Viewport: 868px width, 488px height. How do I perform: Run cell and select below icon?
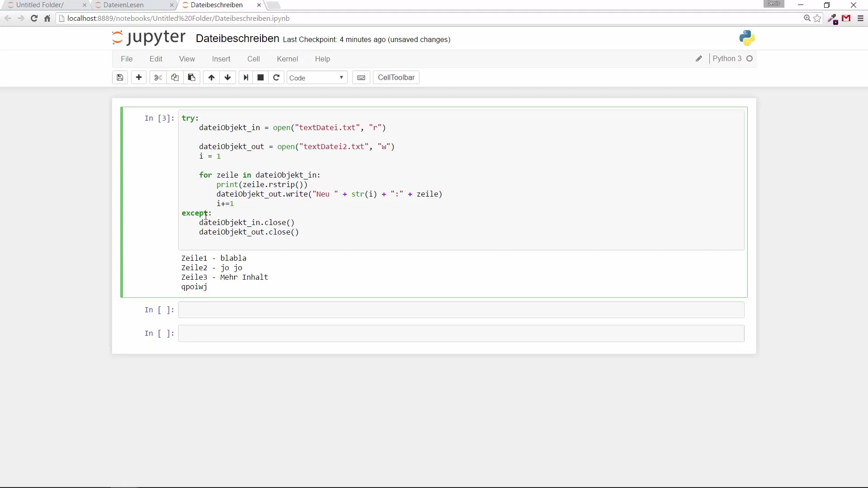point(245,78)
